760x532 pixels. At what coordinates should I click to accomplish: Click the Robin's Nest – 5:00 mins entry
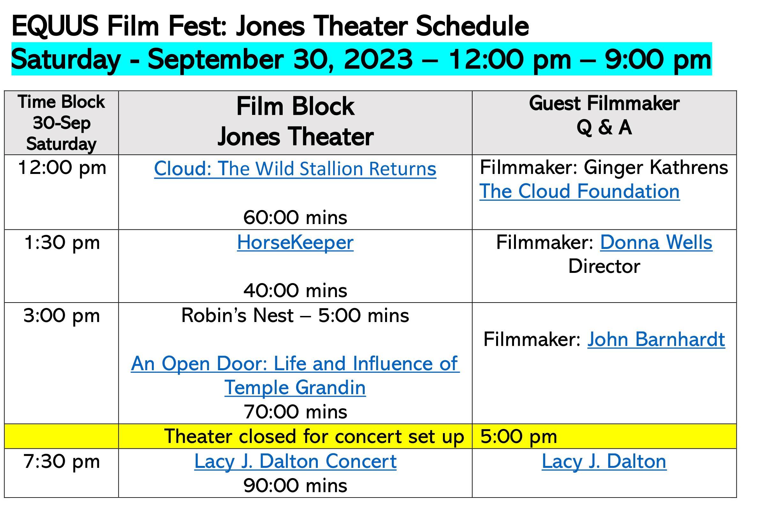click(295, 316)
